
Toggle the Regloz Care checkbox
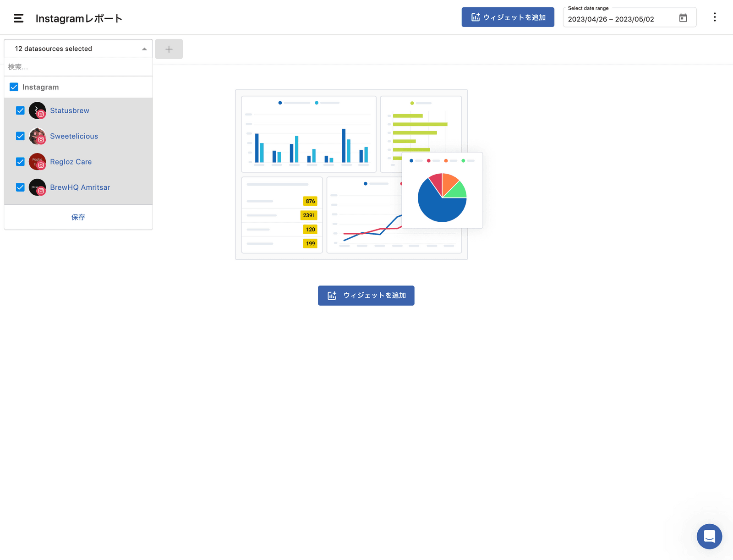coord(20,162)
